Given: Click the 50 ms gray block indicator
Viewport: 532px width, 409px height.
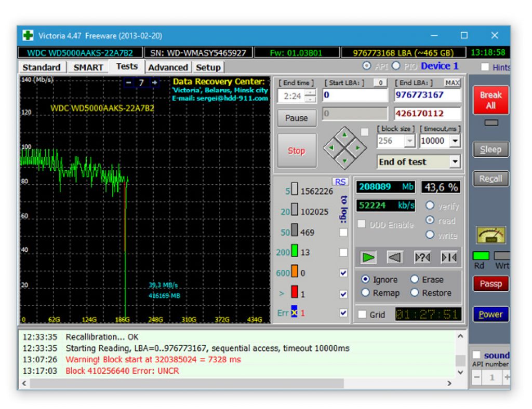Looking at the screenshot, I should pyautogui.click(x=295, y=229).
